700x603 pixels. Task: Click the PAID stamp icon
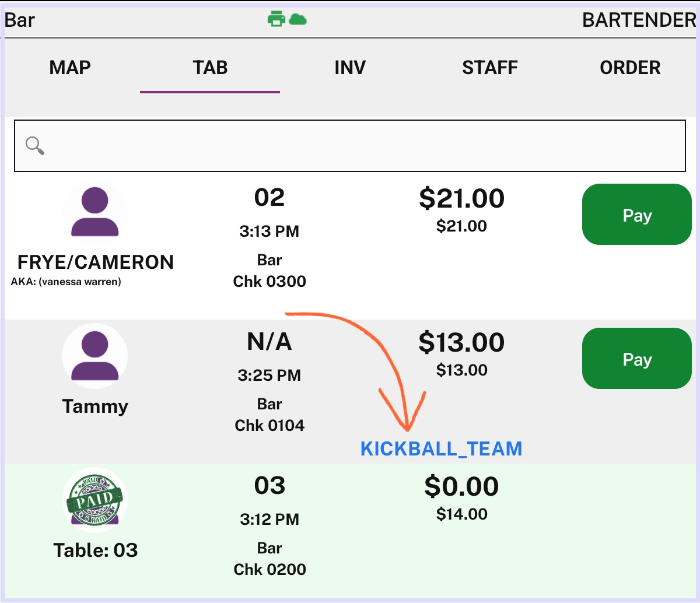coord(95,500)
